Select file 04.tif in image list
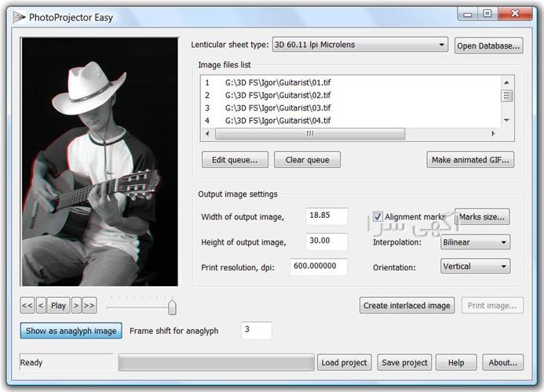Viewport: 544px width, 392px height. [278, 121]
